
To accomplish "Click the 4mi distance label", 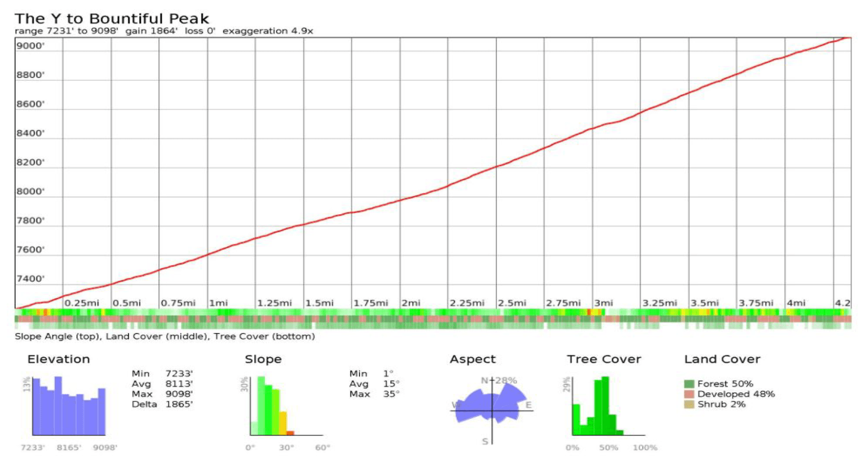I will [x=796, y=303].
